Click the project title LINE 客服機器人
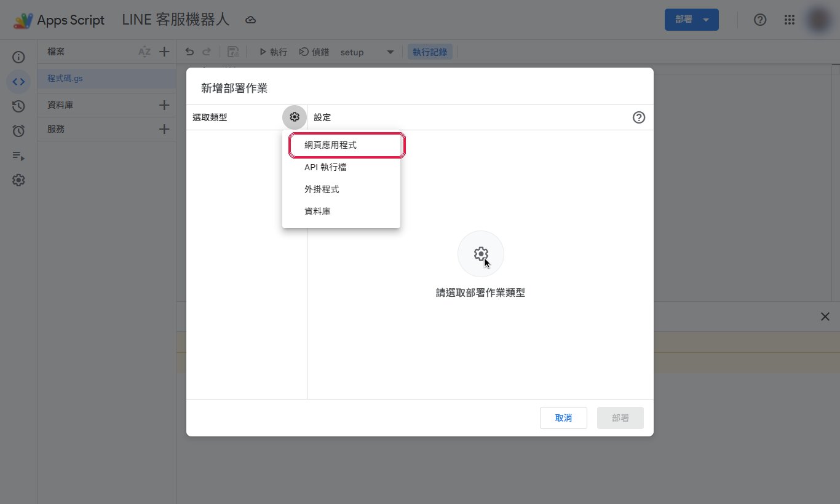This screenshot has width=840, height=504. click(175, 20)
